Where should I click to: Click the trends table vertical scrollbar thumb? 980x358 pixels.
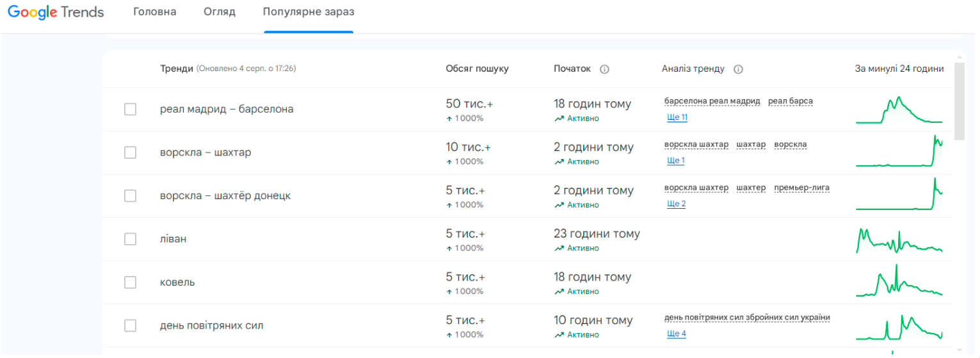tap(959, 101)
